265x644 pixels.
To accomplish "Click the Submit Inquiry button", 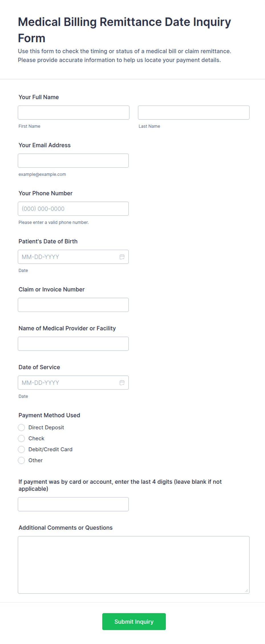I will pyautogui.click(x=134, y=621).
